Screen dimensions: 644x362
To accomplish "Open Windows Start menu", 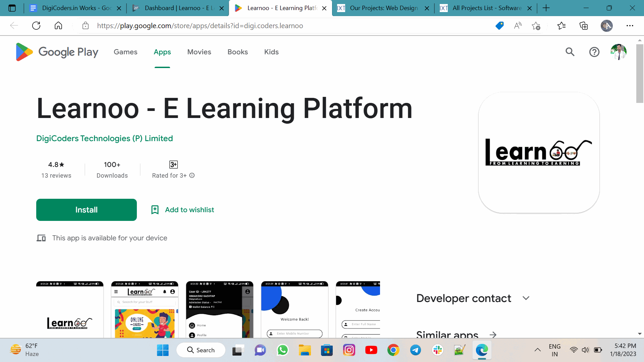I will pyautogui.click(x=163, y=350).
